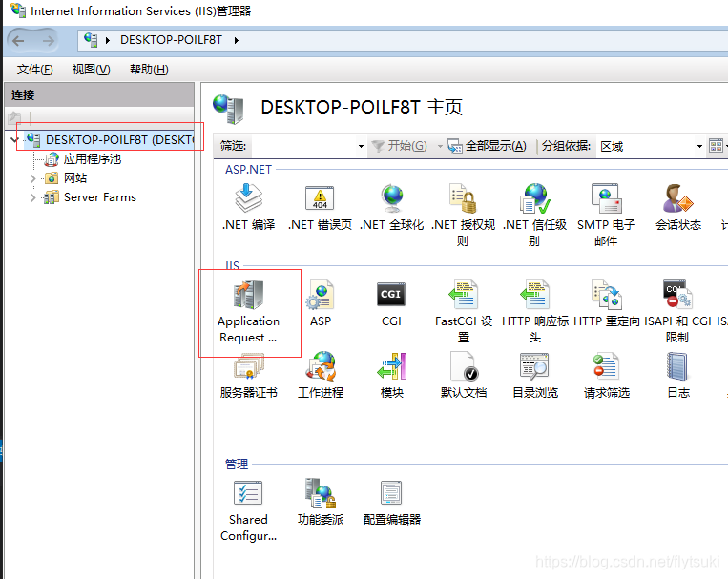Click the server icon in address bar
Viewport: 728px width, 579px height.
pos(91,40)
